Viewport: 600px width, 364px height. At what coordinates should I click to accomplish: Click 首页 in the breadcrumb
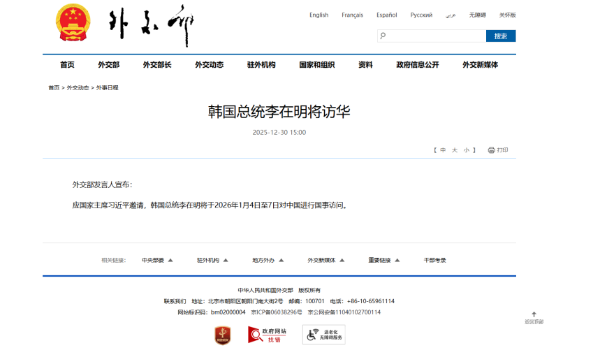tap(54, 87)
